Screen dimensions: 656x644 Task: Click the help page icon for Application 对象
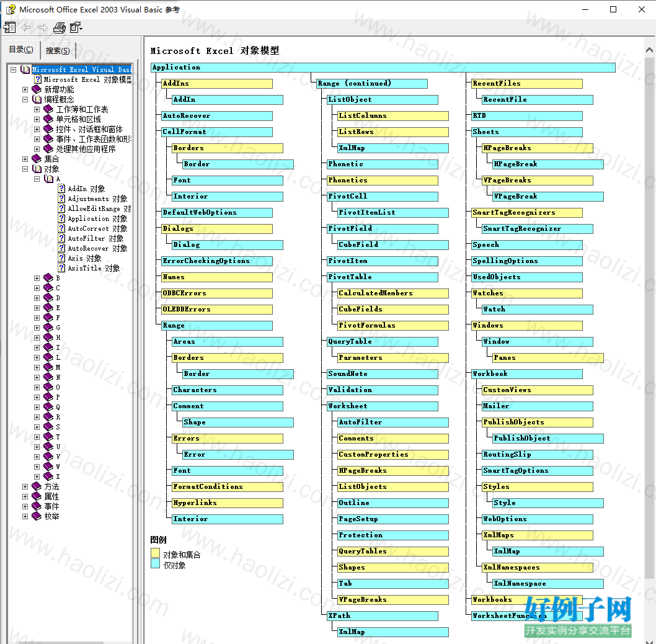click(61, 218)
